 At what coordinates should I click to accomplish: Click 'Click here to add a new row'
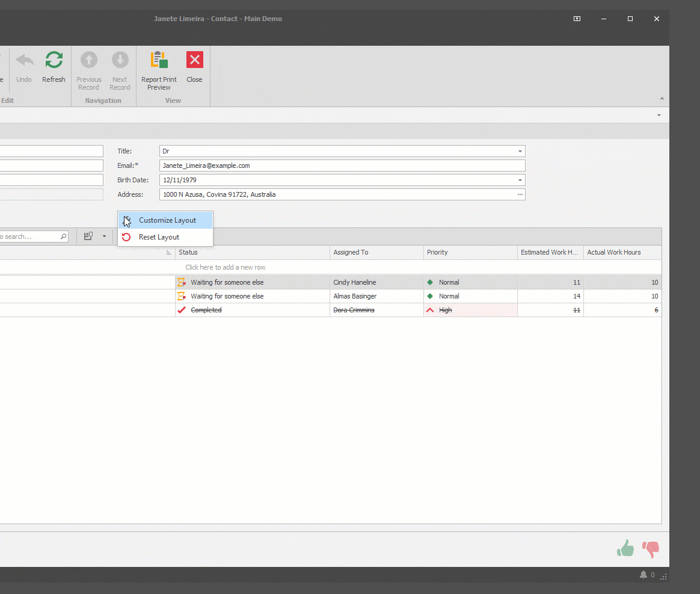click(226, 267)
